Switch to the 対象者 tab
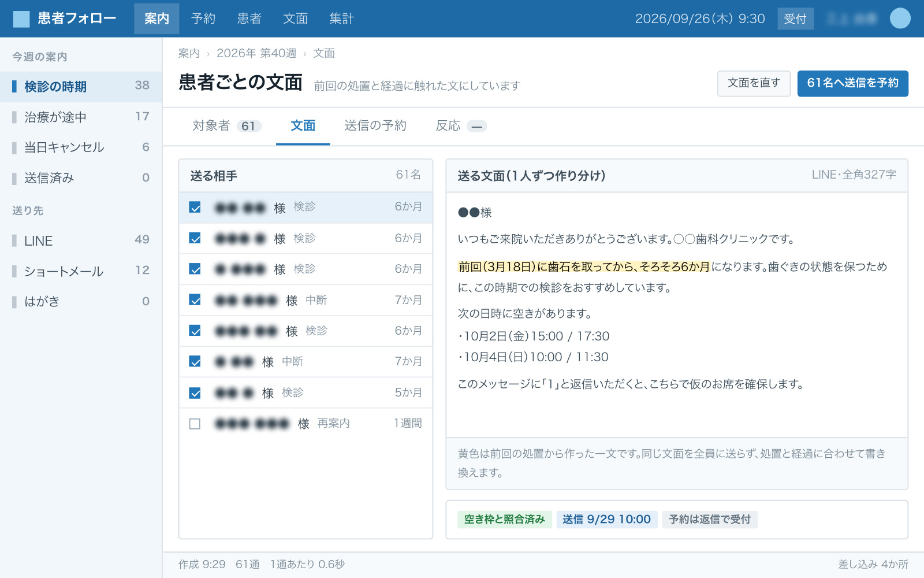 [227, 126]
